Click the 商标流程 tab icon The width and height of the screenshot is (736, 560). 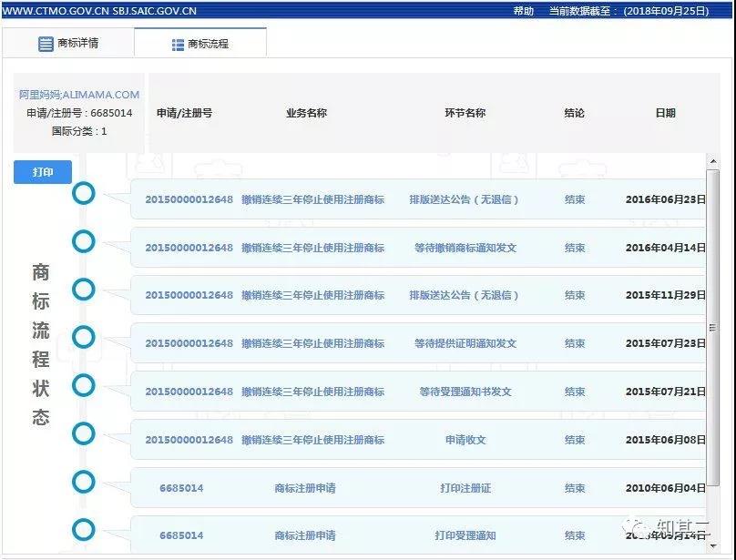[x=179, y=42]
